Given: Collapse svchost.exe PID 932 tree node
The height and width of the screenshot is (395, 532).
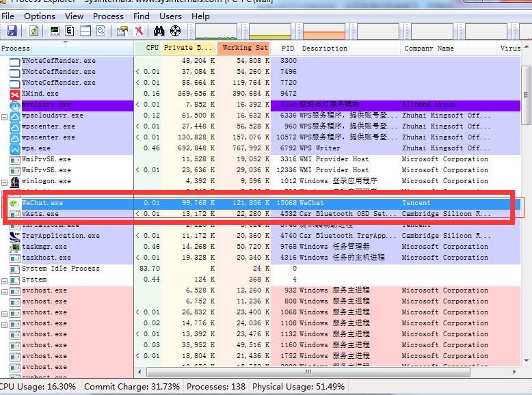Looking at the screenshot, I should point(4,292).
